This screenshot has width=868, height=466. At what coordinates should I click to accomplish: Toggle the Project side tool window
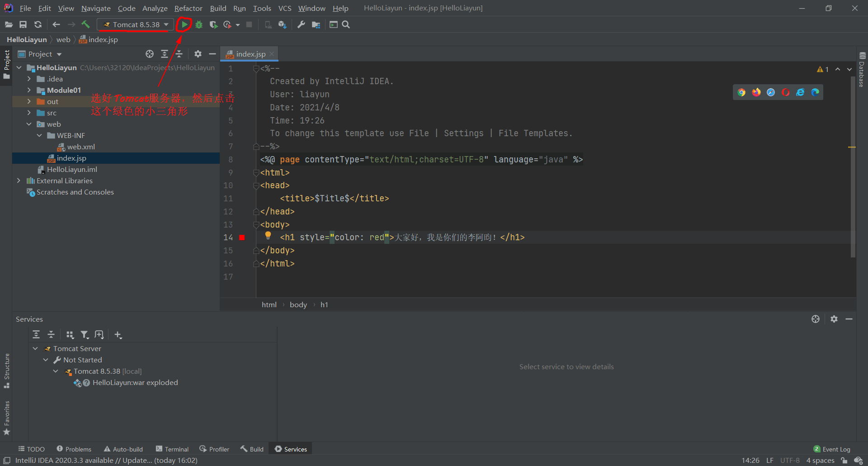click(7, 64)
